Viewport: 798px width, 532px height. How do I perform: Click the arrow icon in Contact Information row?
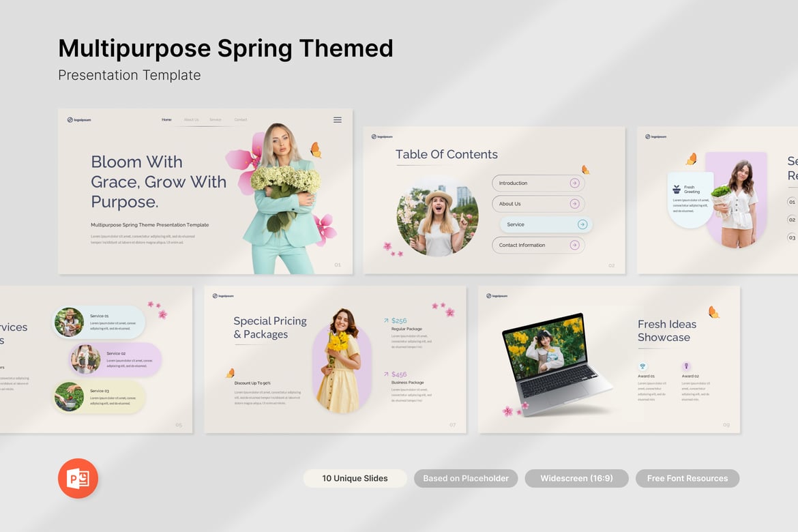[574, 245]
